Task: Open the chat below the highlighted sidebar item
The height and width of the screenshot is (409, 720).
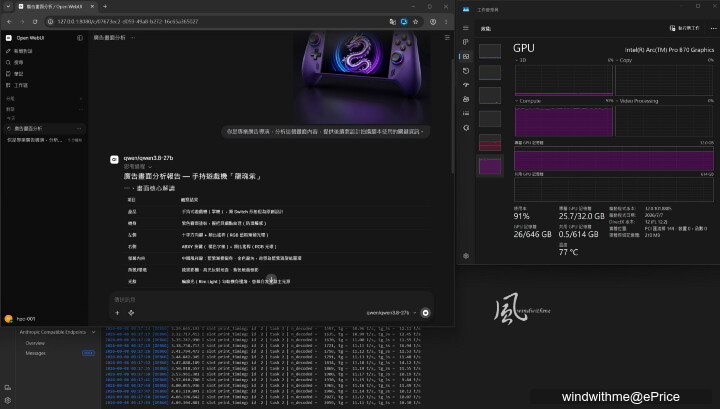Action: (44, 140)
